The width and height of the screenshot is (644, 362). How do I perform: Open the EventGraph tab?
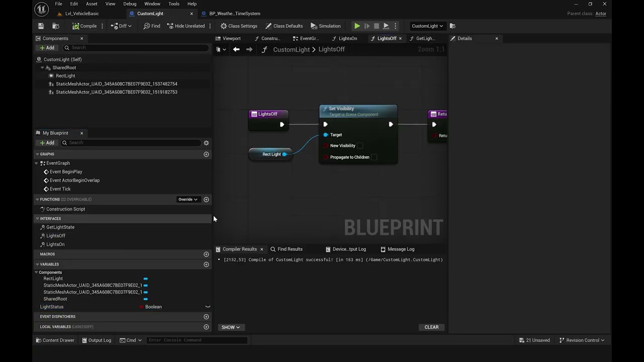[305, 39]
